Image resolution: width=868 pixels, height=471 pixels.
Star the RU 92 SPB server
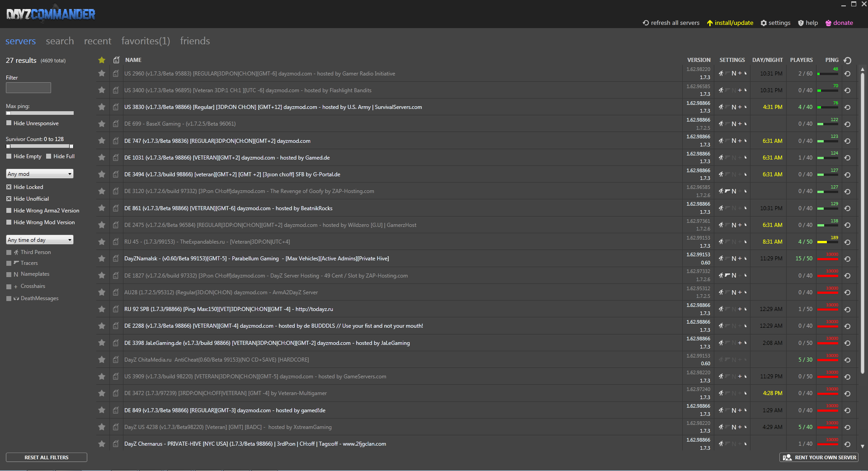102,309
